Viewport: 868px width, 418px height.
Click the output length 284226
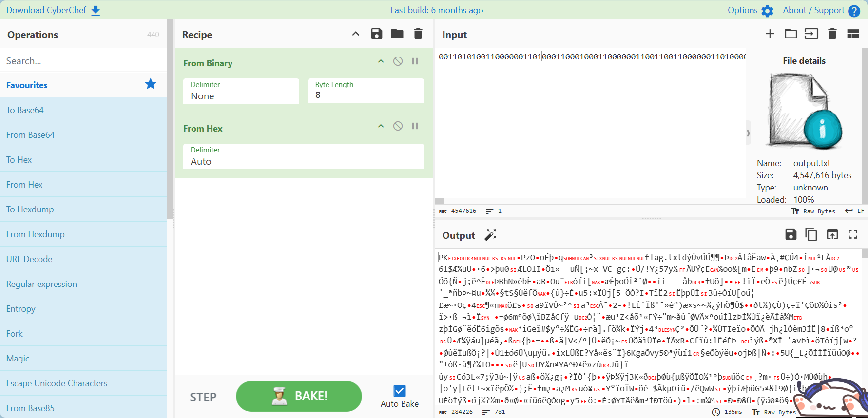click(456, 412)
